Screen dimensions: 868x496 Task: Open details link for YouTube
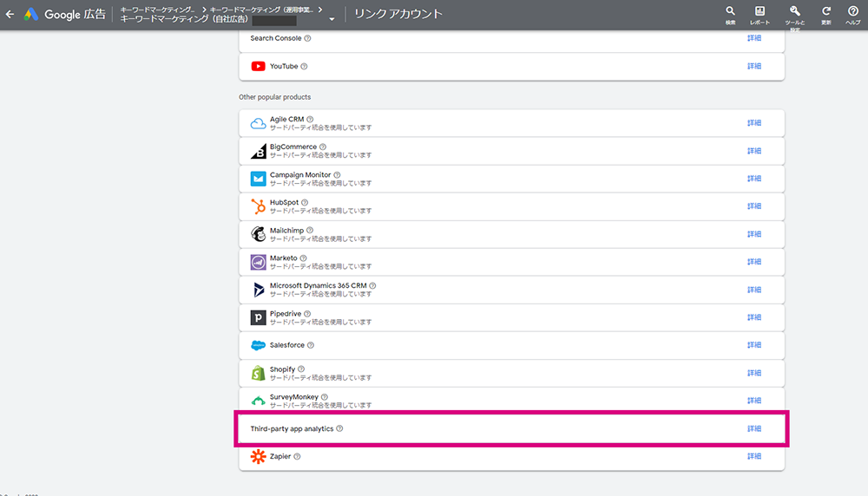[754, 67]
